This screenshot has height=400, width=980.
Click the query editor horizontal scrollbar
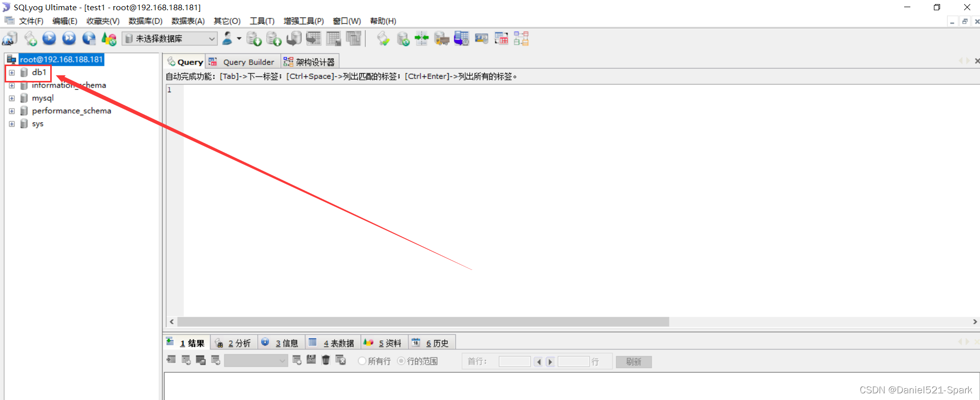[423, 322]
